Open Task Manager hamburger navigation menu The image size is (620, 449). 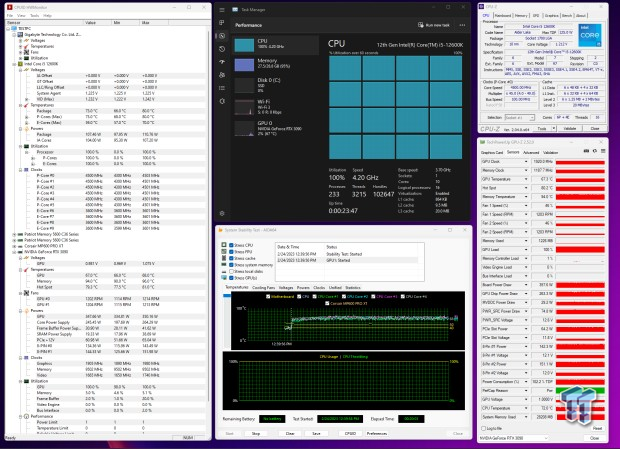coord(222,9)
